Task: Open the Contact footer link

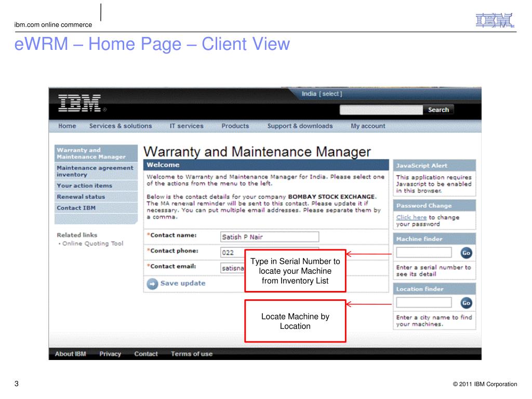Action: 146,354
